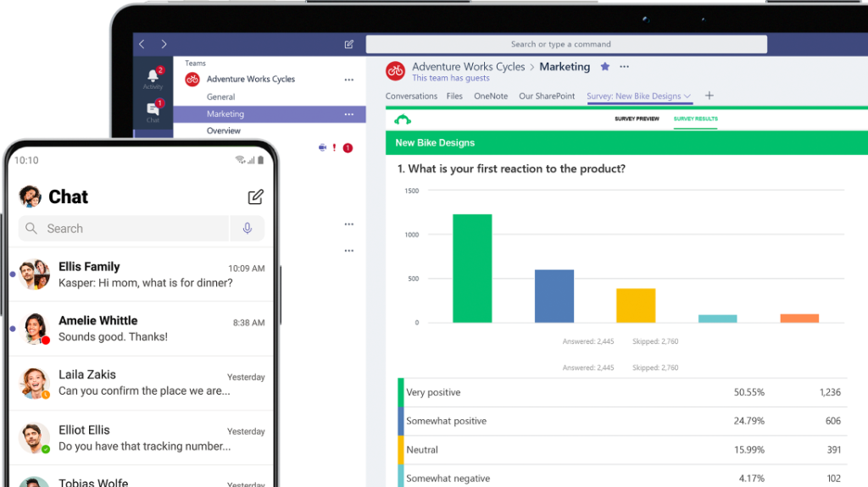
Task: Click the new message compose icon in the top bar
Action: [x=348, y=44]
